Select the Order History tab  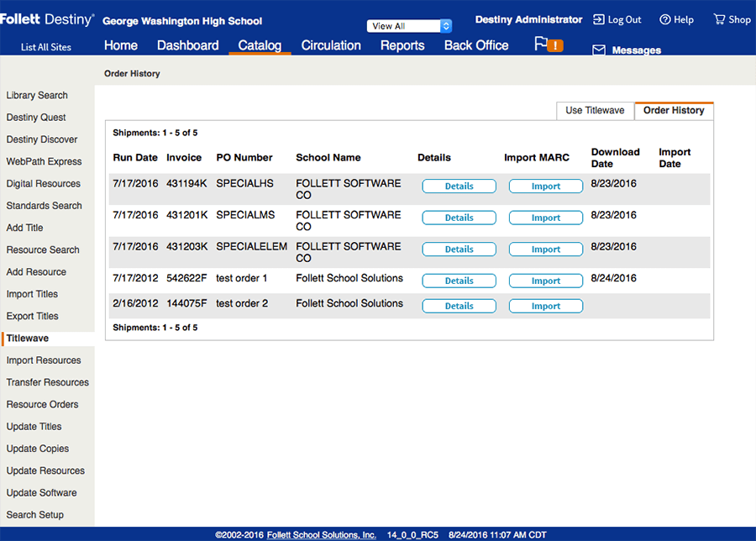(674, 110)
